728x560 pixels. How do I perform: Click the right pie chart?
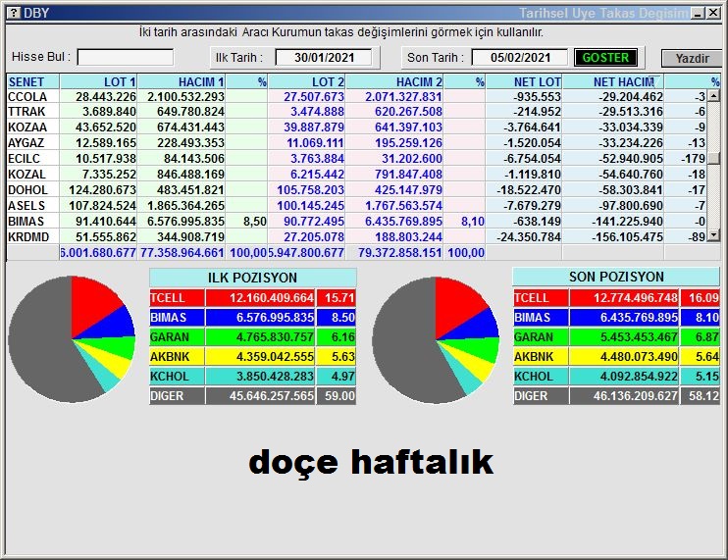tap(436, 340)
